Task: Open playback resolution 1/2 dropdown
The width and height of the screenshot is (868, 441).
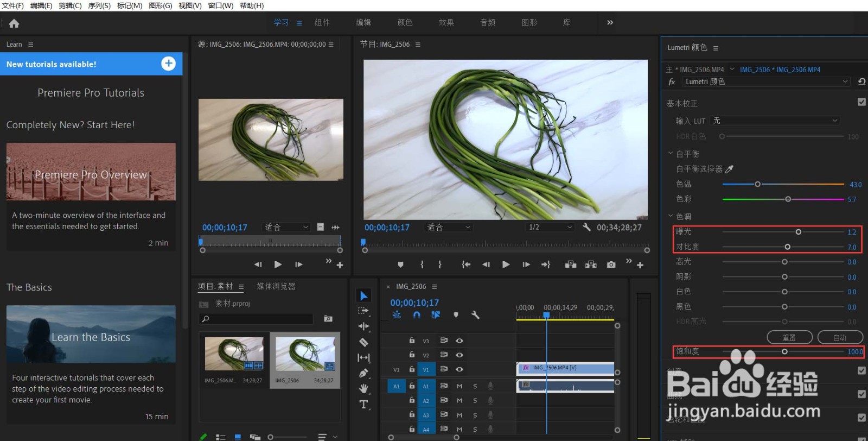Action: click(x=551, y=227)
